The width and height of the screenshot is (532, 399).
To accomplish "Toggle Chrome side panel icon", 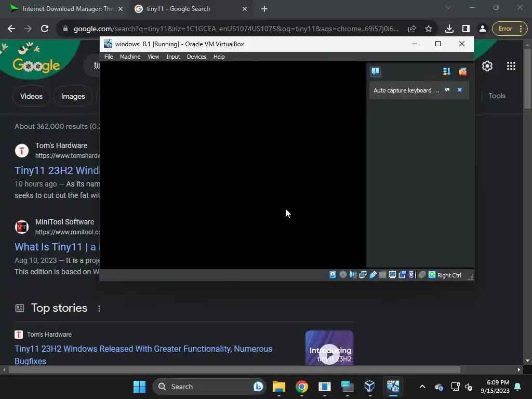I will 466,29.
